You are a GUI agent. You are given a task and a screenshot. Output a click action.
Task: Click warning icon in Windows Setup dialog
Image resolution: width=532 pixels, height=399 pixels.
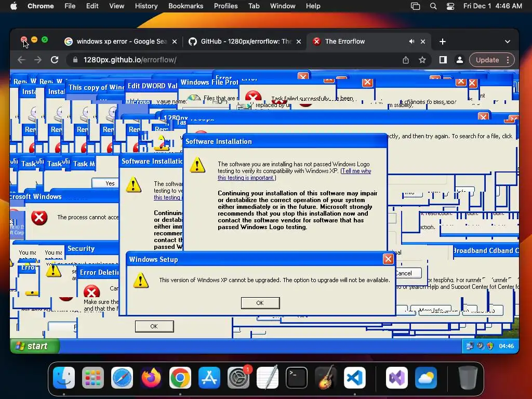point(141,280)
